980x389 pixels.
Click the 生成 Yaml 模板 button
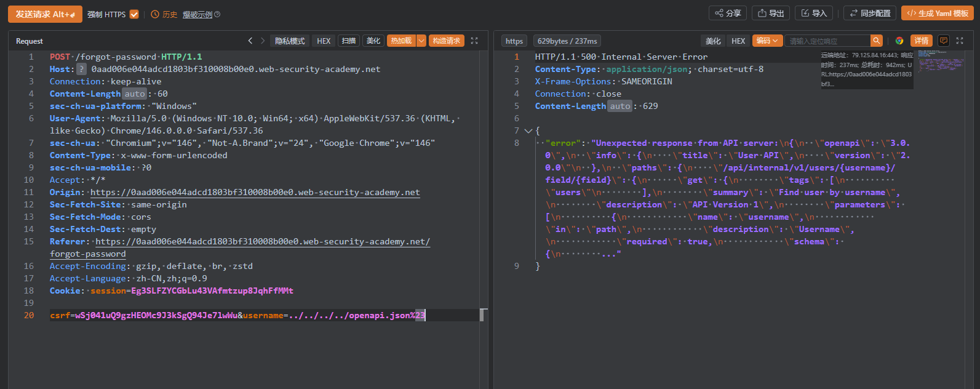(x=938, y=13)
